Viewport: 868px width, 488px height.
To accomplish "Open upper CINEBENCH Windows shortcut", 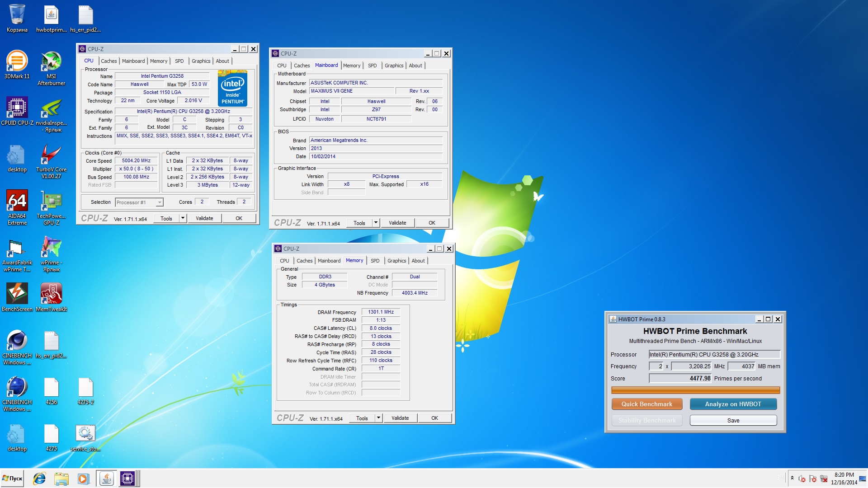I will click(17, 347).
